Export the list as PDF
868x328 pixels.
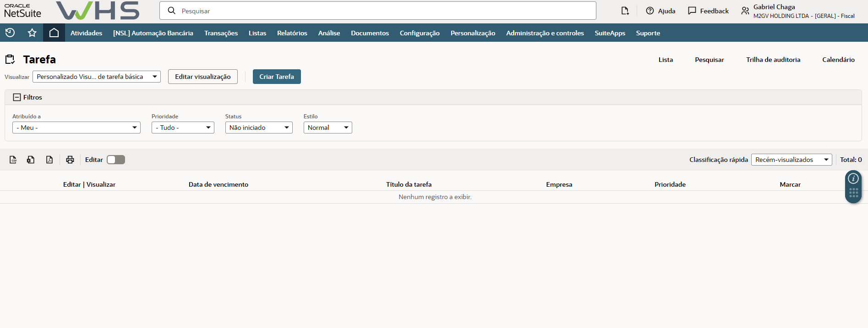[49, 160]
